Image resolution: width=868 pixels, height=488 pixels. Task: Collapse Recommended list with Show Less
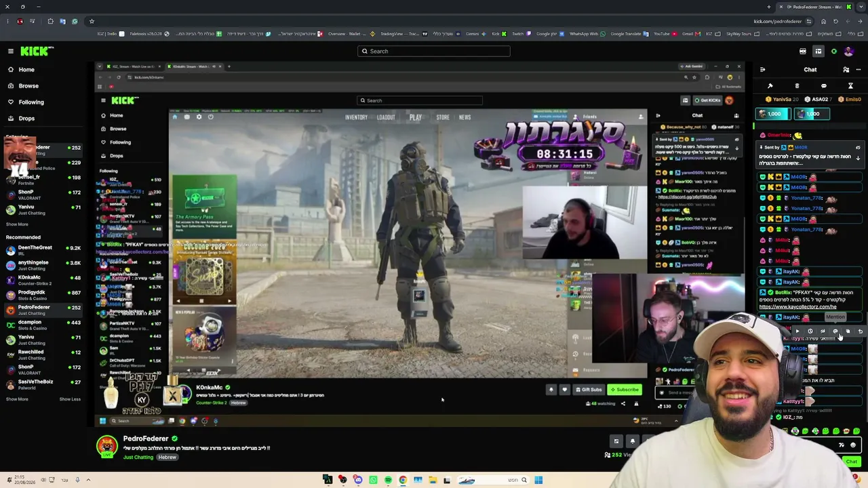70,399
